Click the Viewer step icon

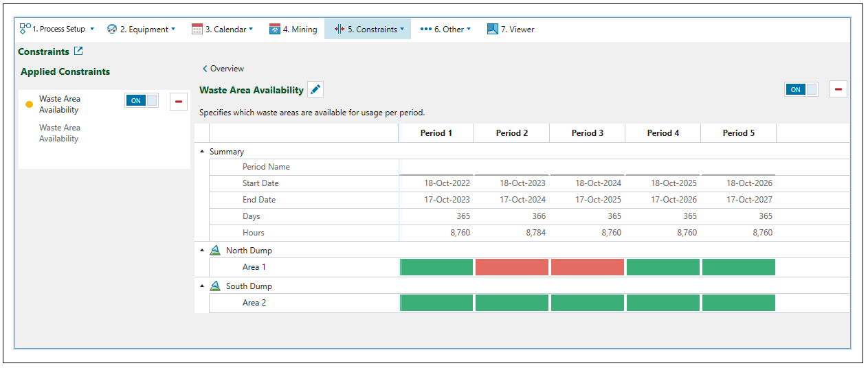tap(492, 30)
